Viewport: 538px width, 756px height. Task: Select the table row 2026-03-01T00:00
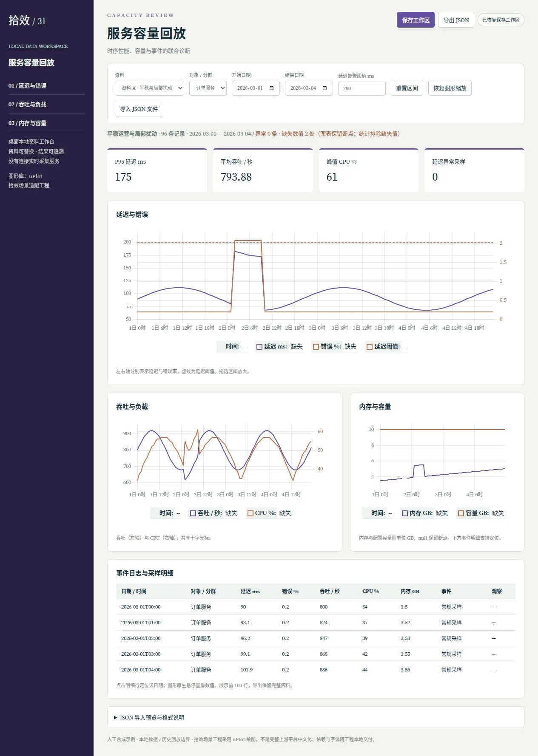pyautogui.click(x=316, y=607)
